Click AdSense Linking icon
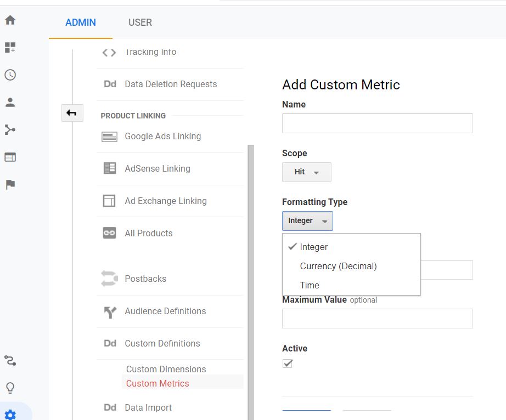The image size is (506, 420). point(110,168)
